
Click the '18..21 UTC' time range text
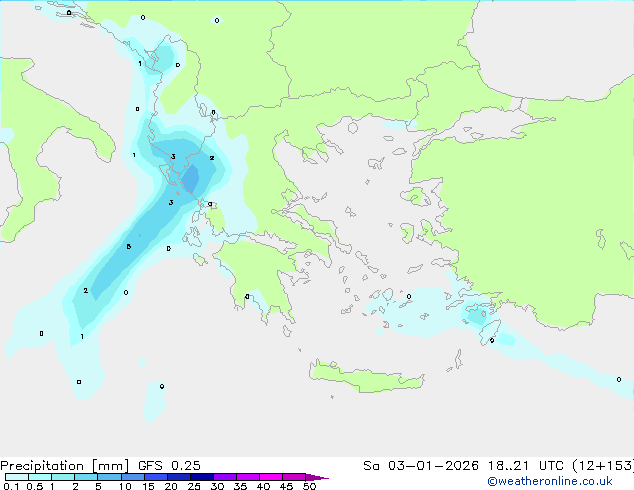click(x=526, y=466)
